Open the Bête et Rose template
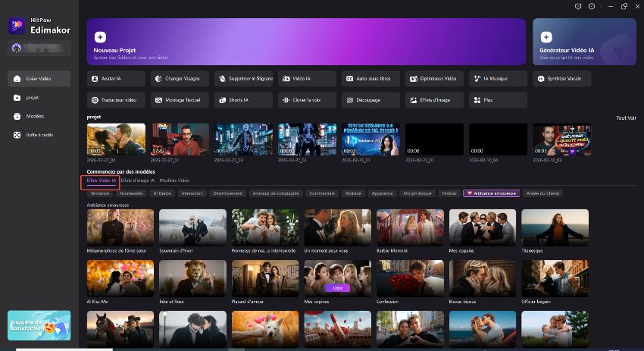This screenshot has height=351, width=644. [192, 278]
